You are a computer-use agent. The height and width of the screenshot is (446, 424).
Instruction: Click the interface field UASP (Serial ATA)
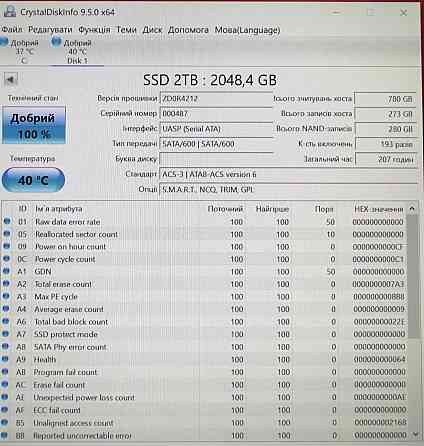[216, 129]
